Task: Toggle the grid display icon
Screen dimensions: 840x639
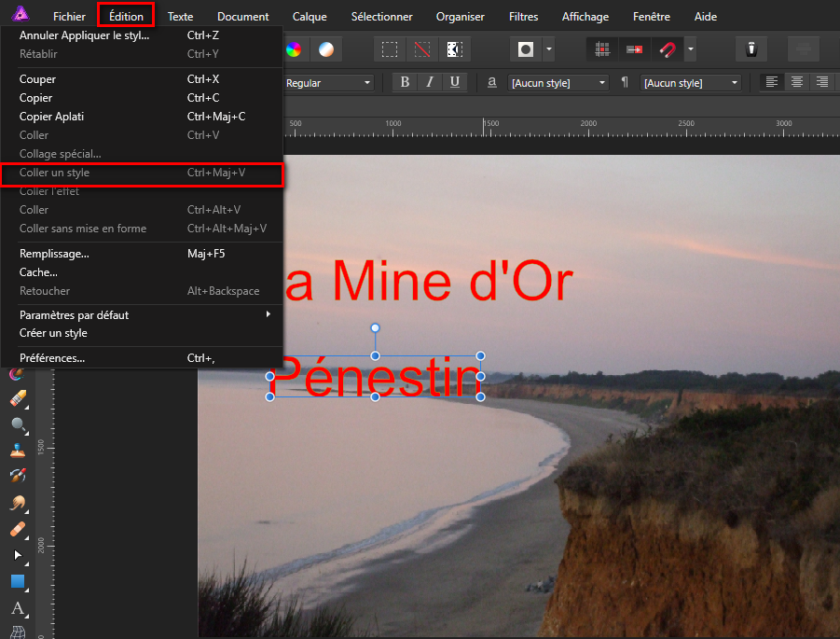Action: coord(602,49)
